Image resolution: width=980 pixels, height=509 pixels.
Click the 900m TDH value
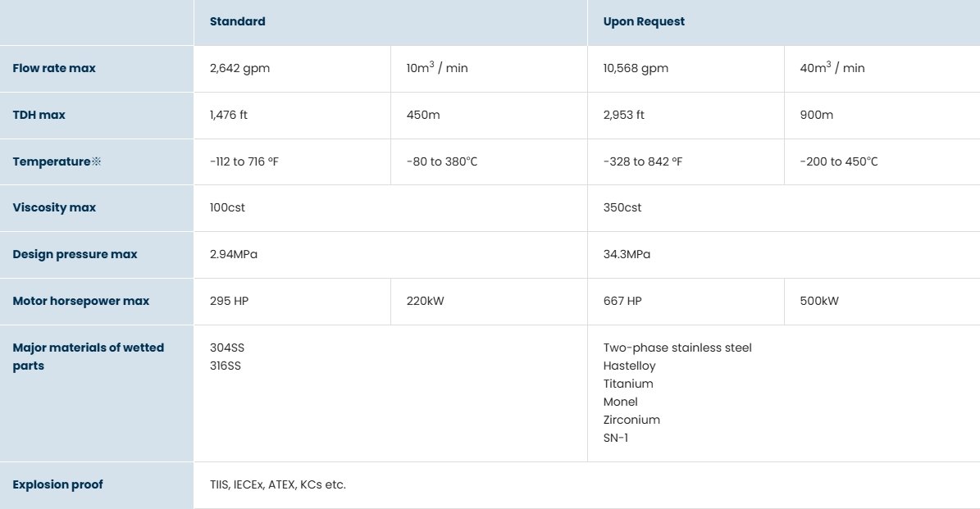(x=816, y=115)
